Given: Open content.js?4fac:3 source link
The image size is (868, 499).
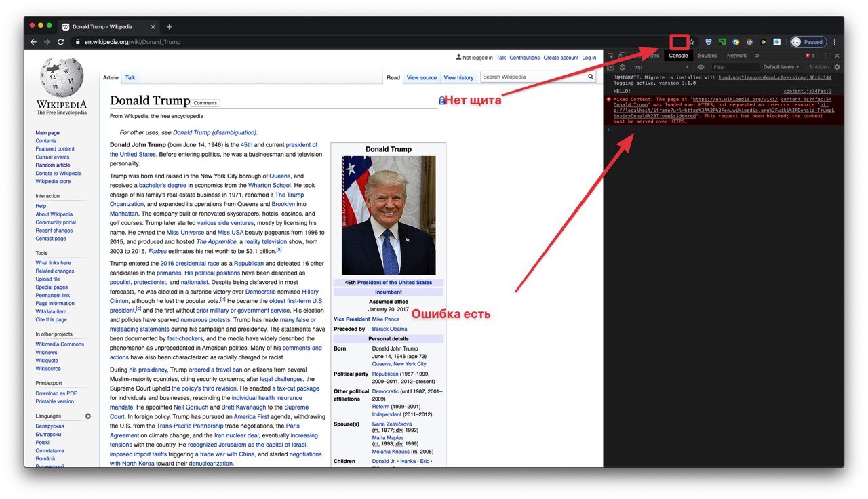Looking at the screenshot, I should coord(808,91).
